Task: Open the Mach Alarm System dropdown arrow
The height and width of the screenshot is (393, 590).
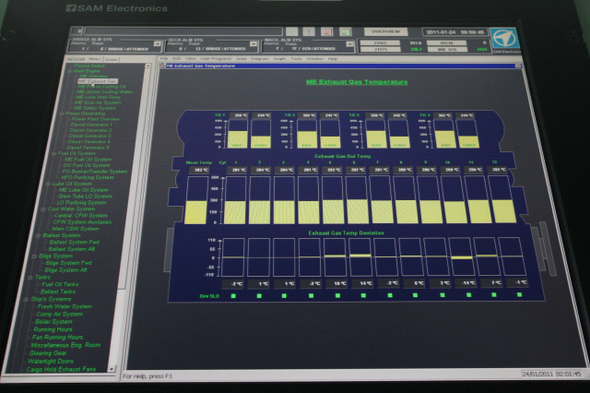Action: click(350, 44)
